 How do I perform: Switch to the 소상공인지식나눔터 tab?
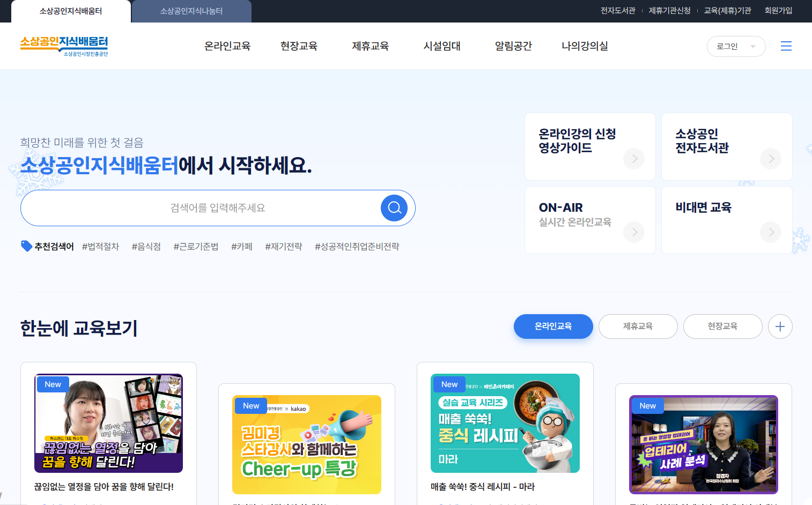tap(191, 11)
